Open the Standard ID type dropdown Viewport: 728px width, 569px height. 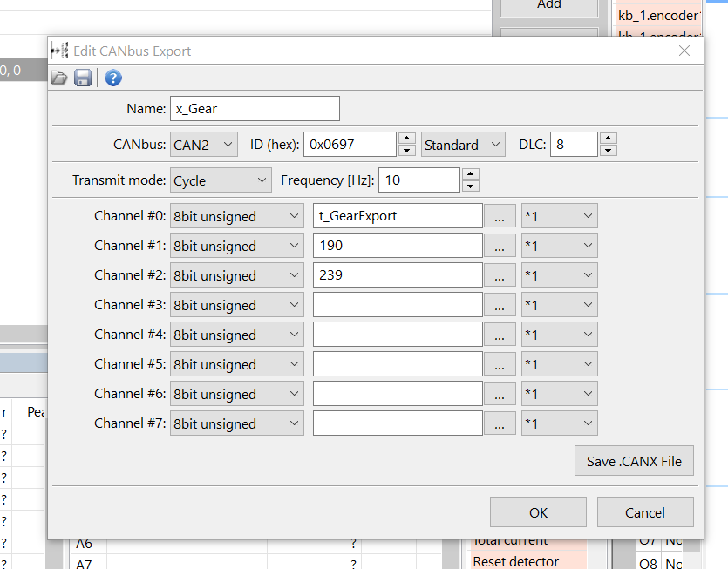point(463,145)
